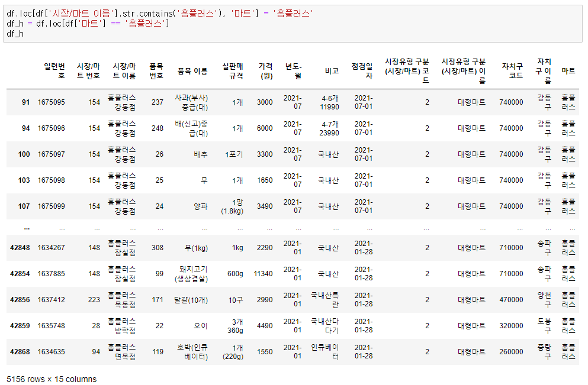Screen dimensions: 588x385
Task: Click the store name 홈플러스 면목점
Action: point(121,352)
